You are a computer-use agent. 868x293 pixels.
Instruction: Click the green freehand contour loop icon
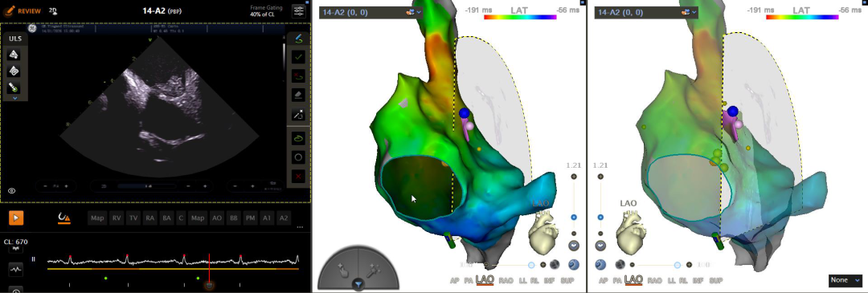[298, 137]
